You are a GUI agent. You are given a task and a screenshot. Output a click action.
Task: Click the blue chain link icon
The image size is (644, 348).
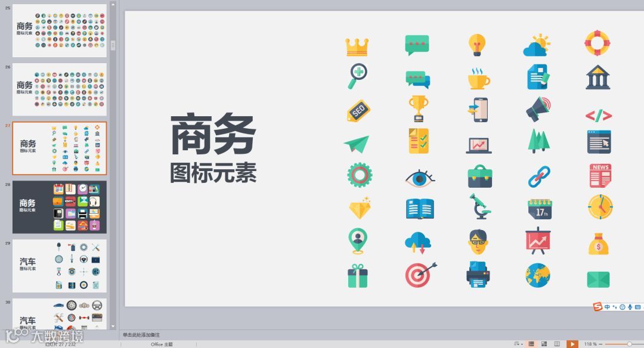pyautogui.click(x=539, y=176)
